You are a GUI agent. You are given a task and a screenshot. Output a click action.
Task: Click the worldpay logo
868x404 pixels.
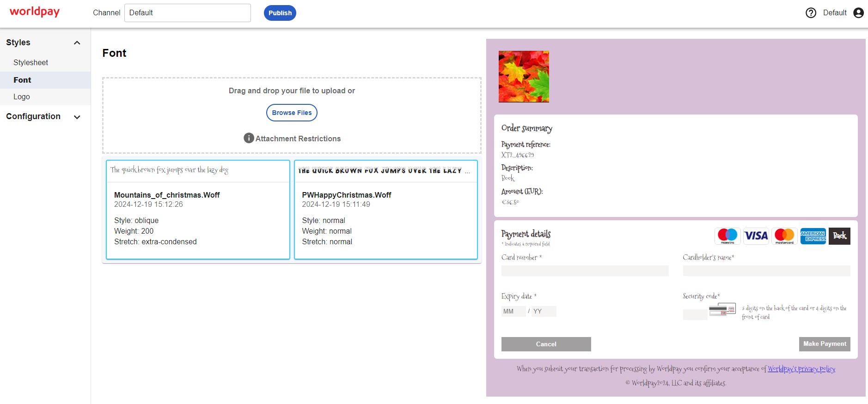point(35,12)
